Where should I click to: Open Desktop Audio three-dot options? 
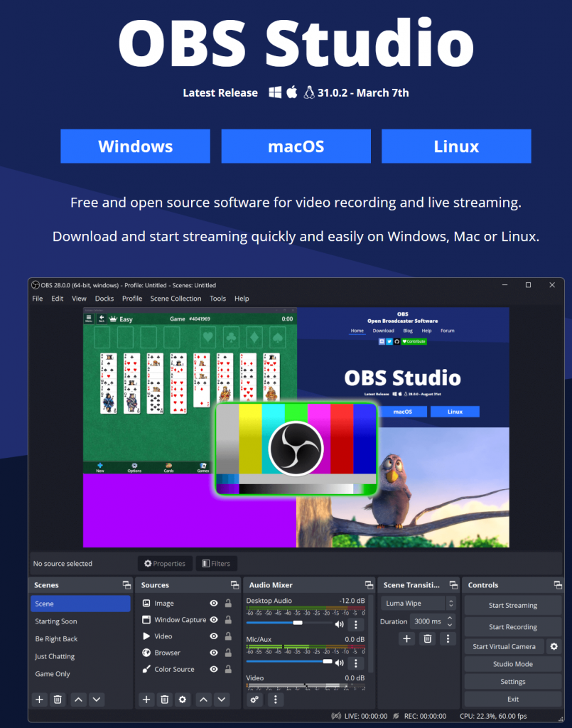(356, 624)
